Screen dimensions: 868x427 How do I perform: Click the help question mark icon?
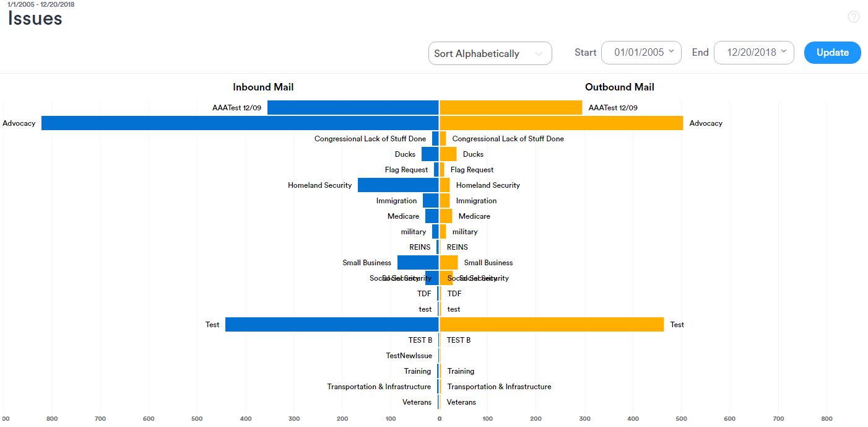854,17
